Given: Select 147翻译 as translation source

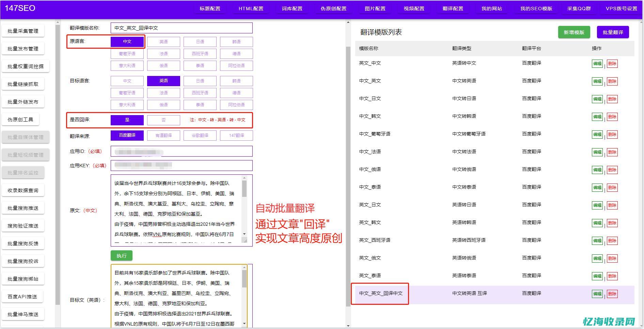Looking at the screenshot, I should click(236, 135).
